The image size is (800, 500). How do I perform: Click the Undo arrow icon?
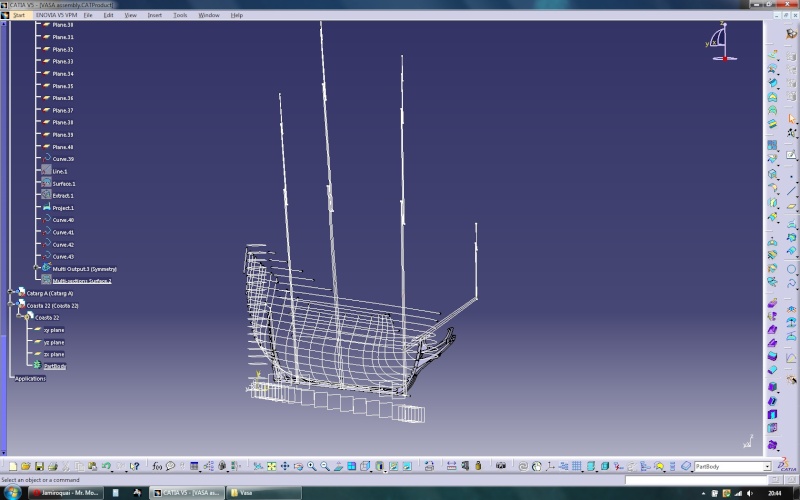click(x=106, y=466)
